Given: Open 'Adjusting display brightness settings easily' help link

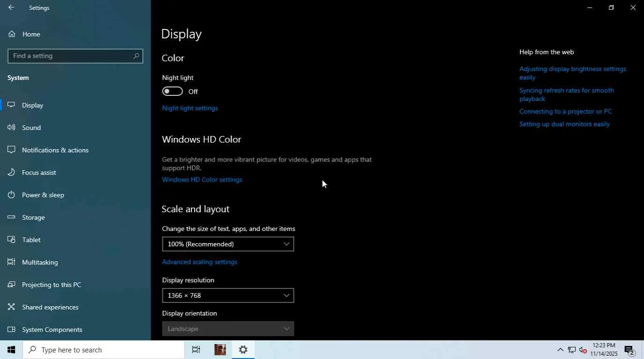Looking at the screenshot, I should (573, 73).
